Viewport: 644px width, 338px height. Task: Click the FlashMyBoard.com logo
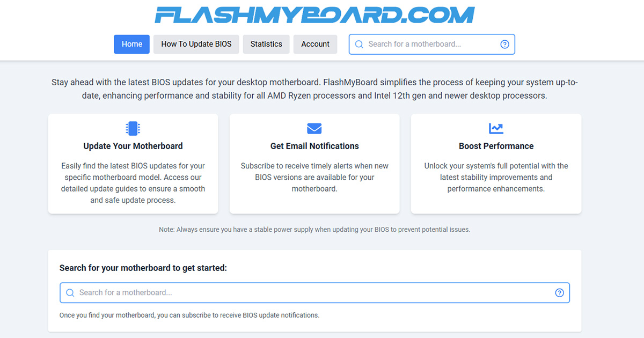point(314,15)
